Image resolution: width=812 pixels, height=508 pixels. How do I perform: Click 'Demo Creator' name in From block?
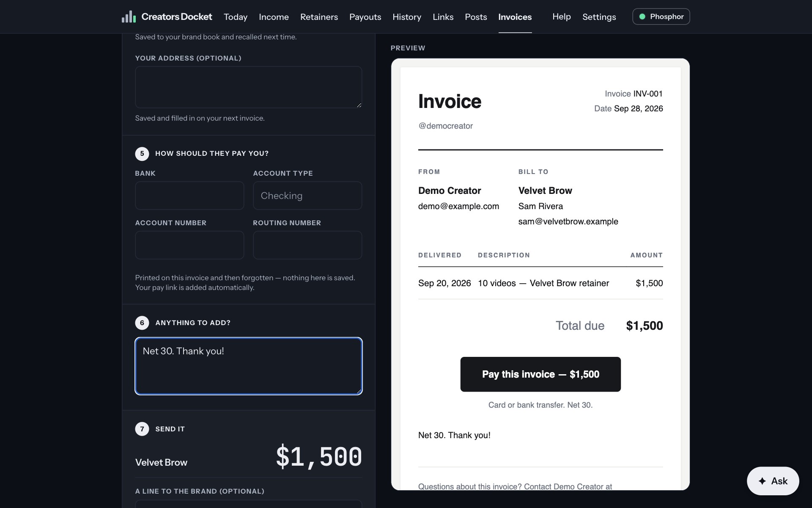[x=450, y=190]
